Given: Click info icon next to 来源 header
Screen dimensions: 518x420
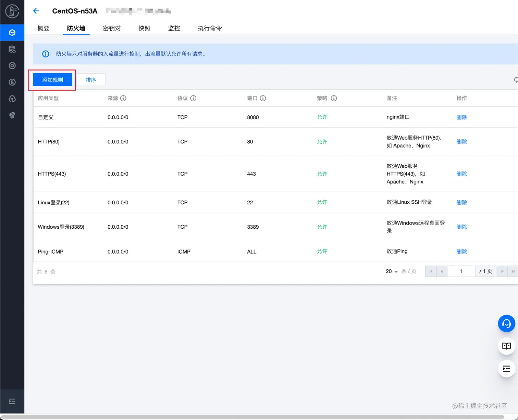Looking at the screenshot, I should [123, 98].
